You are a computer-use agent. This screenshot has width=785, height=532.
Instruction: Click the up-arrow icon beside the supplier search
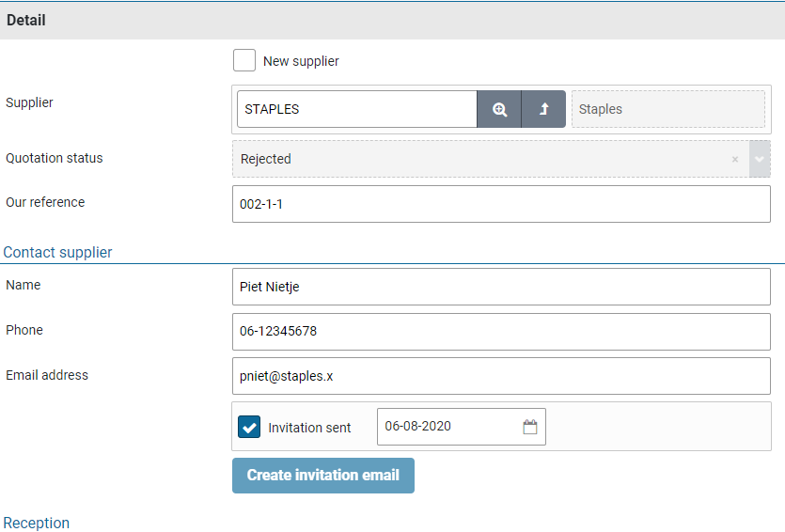pyautogui.click(x=543, y=109)
